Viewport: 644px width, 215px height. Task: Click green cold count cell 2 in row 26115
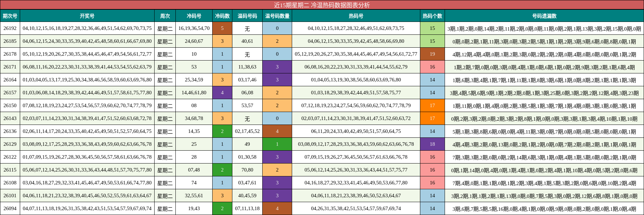pos(222,170)
